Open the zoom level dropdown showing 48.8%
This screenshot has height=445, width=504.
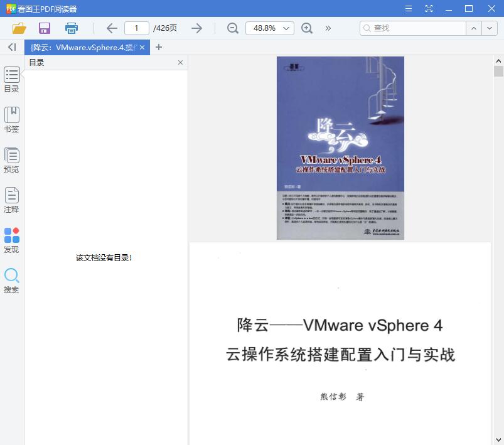[x=270, y=28]
